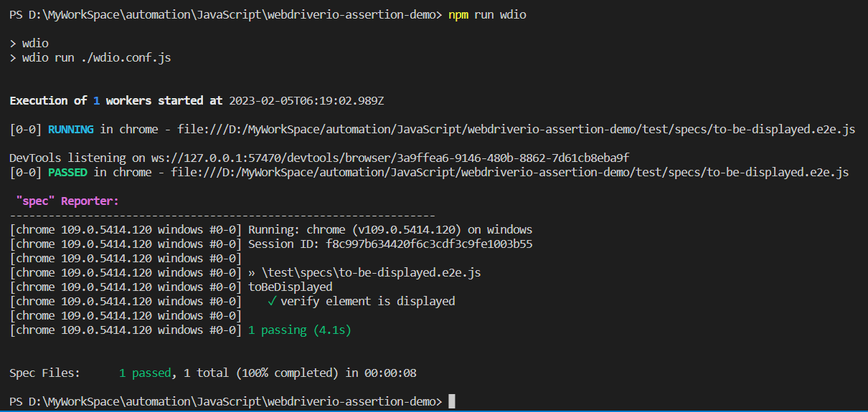The height and width of the screenshot is (412, 868).
Task: Click the blue RUNNING status word
Action: [x=70, y=130]
